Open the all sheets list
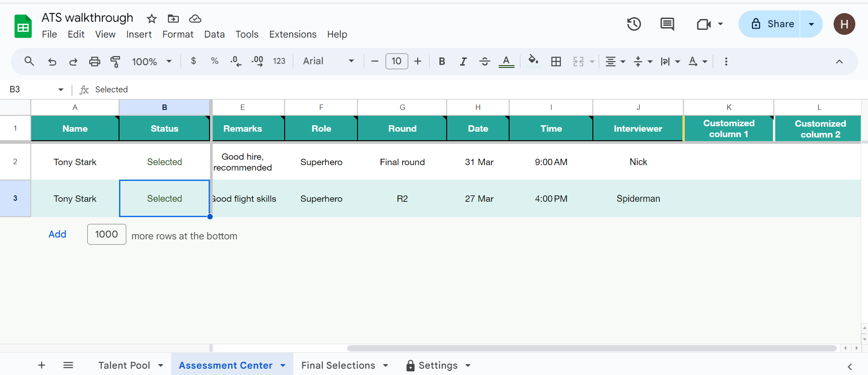The width and height of the screenshot is (868, 375). [68, 365]
